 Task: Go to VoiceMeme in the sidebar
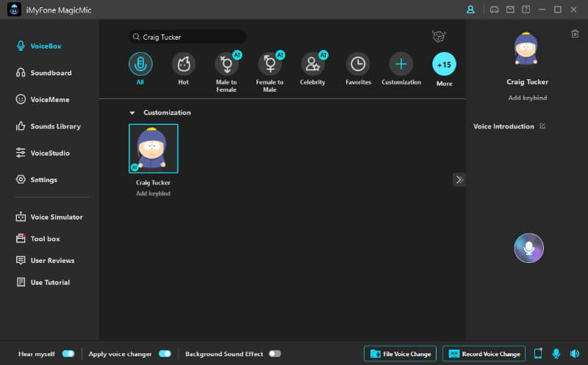(43, 99)
